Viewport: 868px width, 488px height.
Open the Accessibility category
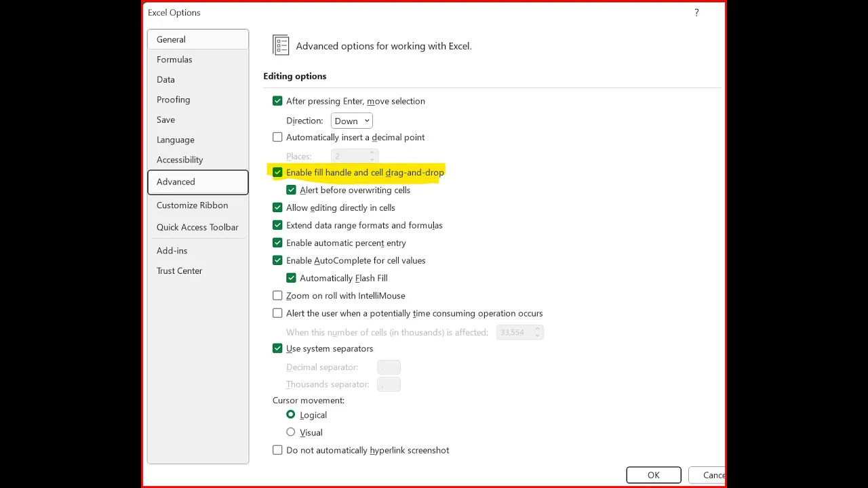197,160
